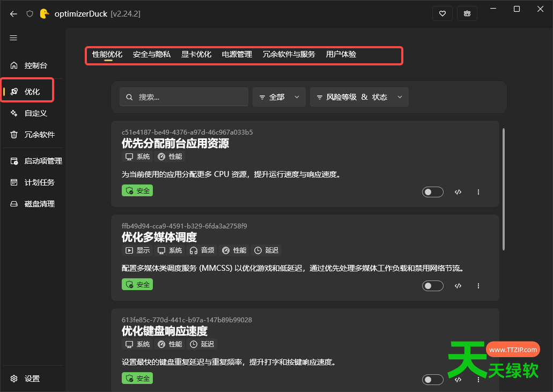The height and width of the screenshot is (392, 553).
Task: Click 延迟 tag on 优化多媒体调度
Action: (x=267, y=250)
